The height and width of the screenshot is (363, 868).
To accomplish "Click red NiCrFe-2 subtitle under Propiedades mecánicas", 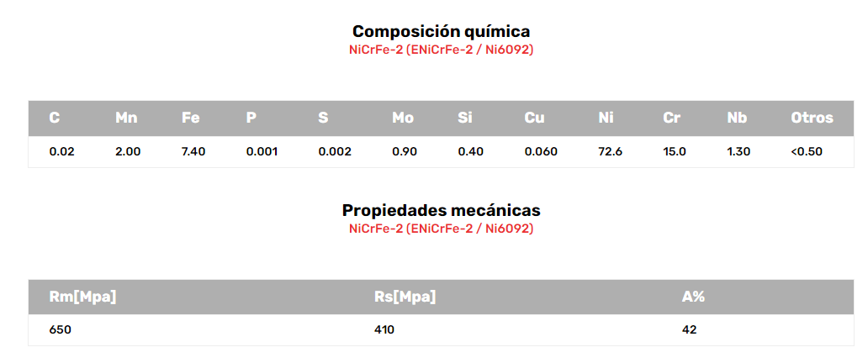I will tap(441, 229).
